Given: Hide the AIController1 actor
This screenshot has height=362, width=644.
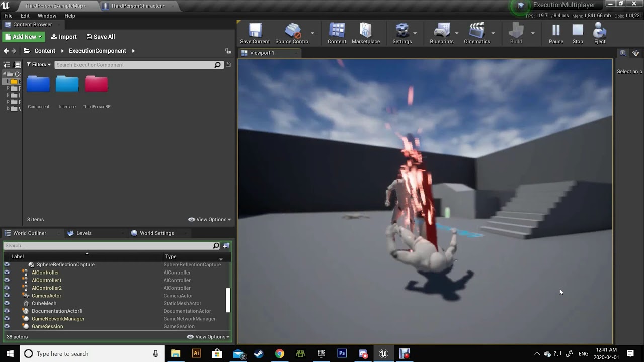Looking at the screenshot, I should click(x=7, y=280).
